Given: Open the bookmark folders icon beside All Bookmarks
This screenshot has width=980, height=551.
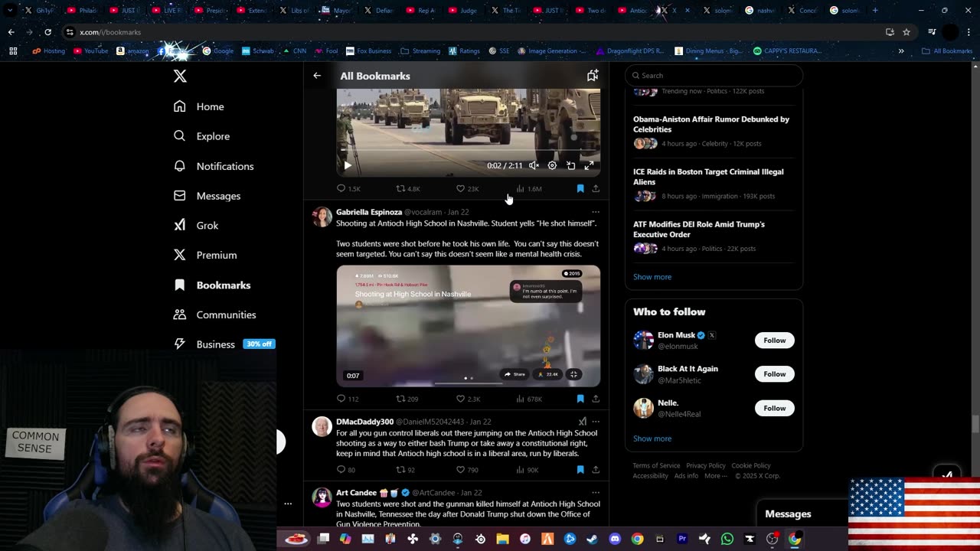Looking at the screenshot, I should point(592,75).
